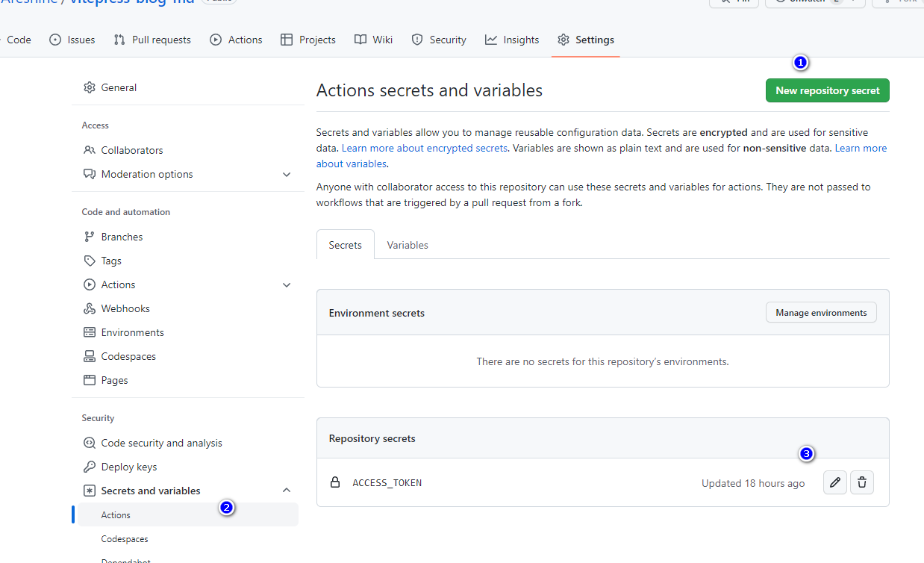
Task: Click the Environments server icon
Action: click(x=90, y=332)
